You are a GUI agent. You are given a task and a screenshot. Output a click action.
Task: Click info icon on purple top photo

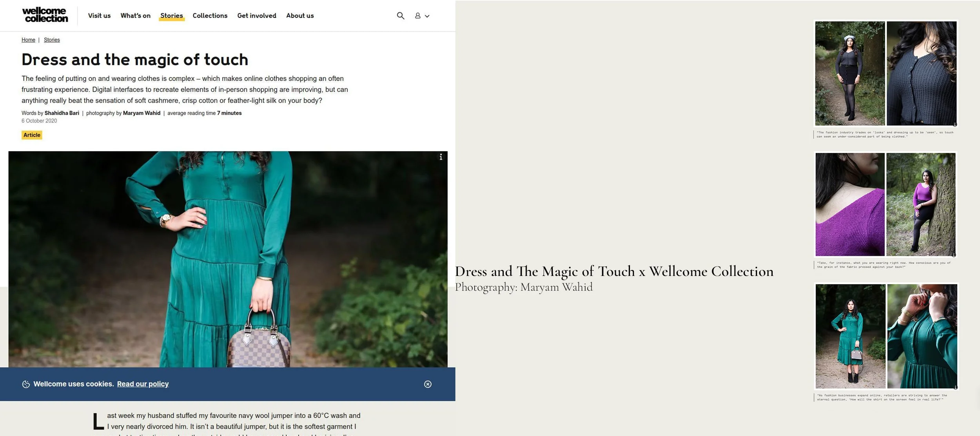954,255
